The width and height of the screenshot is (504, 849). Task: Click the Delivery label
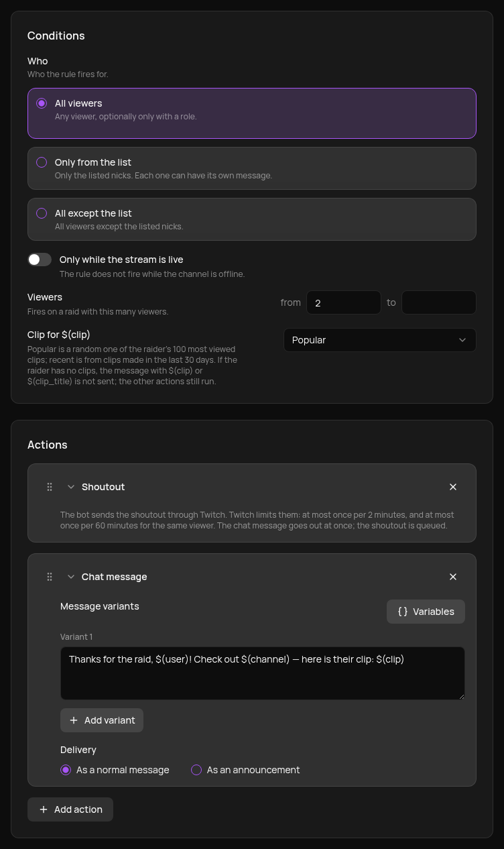click(78, 750)
